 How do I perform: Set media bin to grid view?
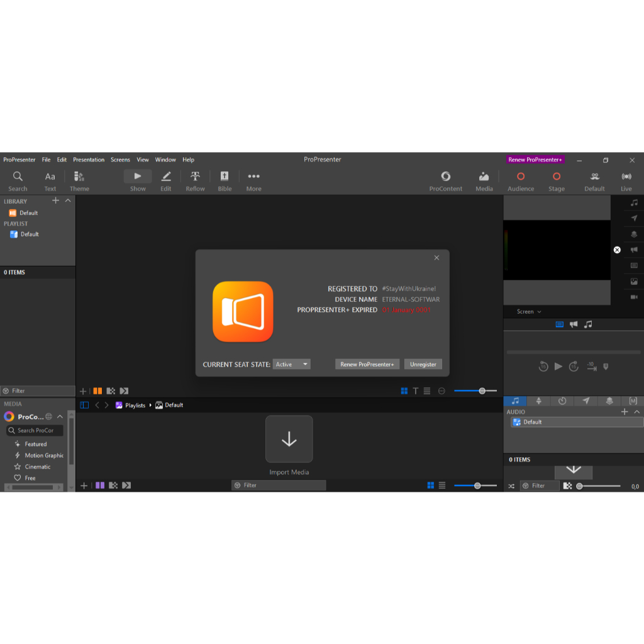430,486
